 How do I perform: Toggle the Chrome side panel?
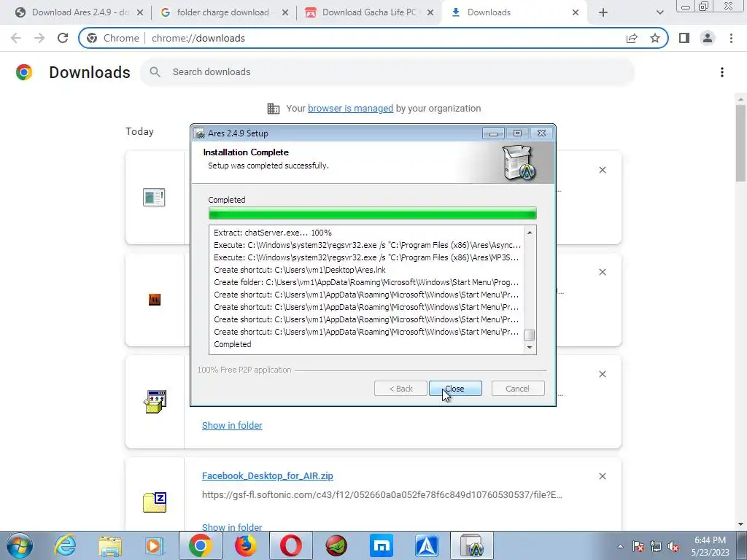684,38
